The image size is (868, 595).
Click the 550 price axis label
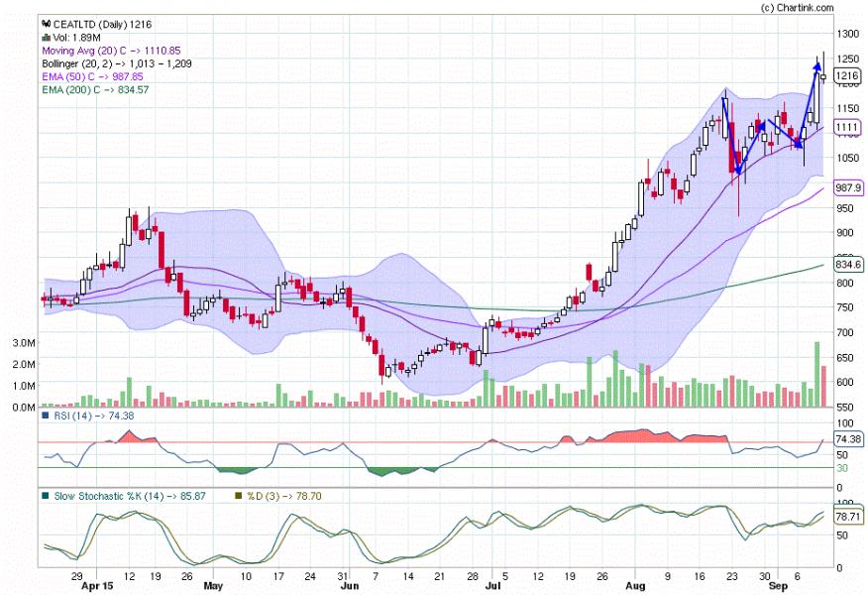[x=845, y=408]
